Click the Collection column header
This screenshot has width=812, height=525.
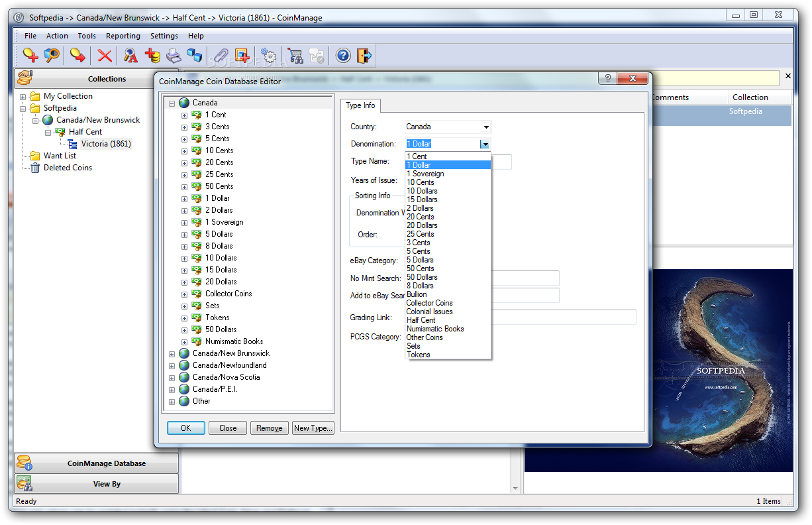click(760, 97)
